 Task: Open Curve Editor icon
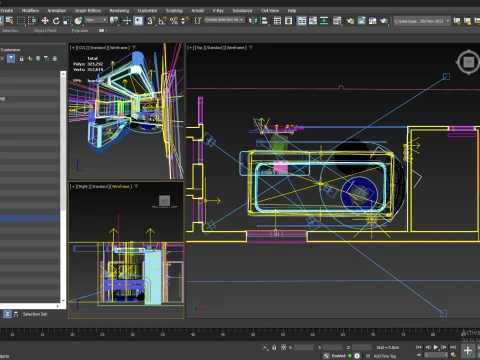tap(313, 21)
